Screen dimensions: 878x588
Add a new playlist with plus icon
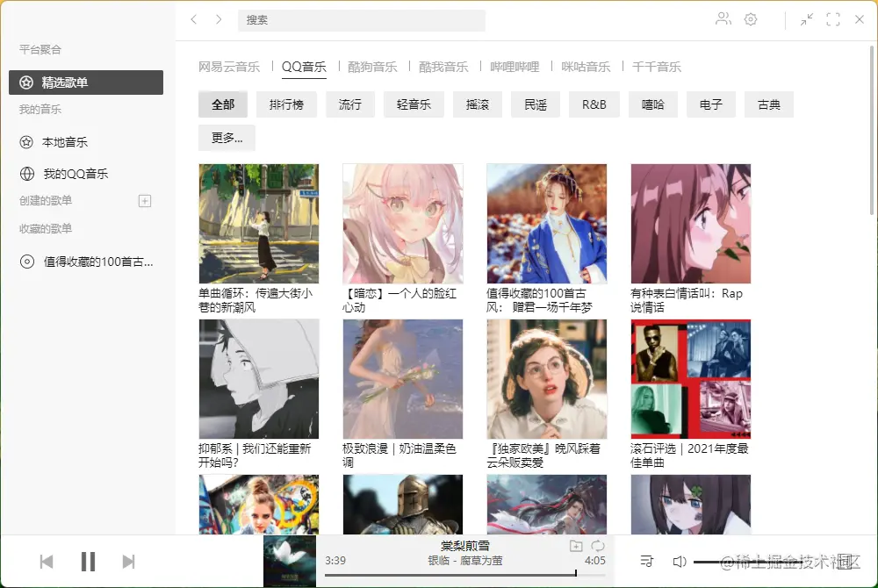pyautogui.click(x=145, y=201)
